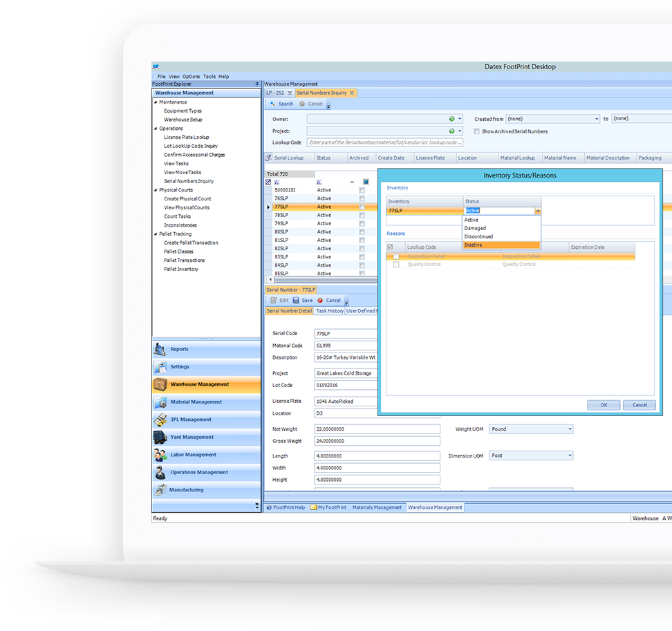Click the Search magnifier icon on the toolbar
672x631 pixels.
pos(271,103)
